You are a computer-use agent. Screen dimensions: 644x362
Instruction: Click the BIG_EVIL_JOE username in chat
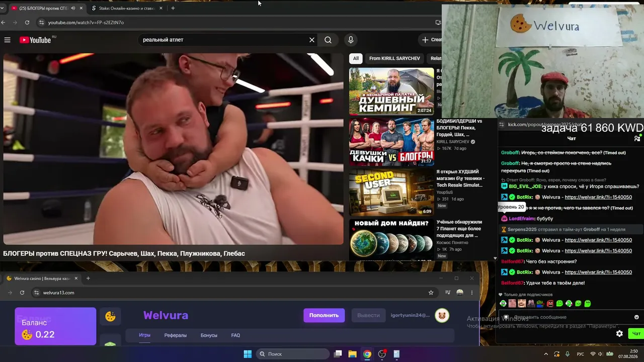tap(524, 187)
